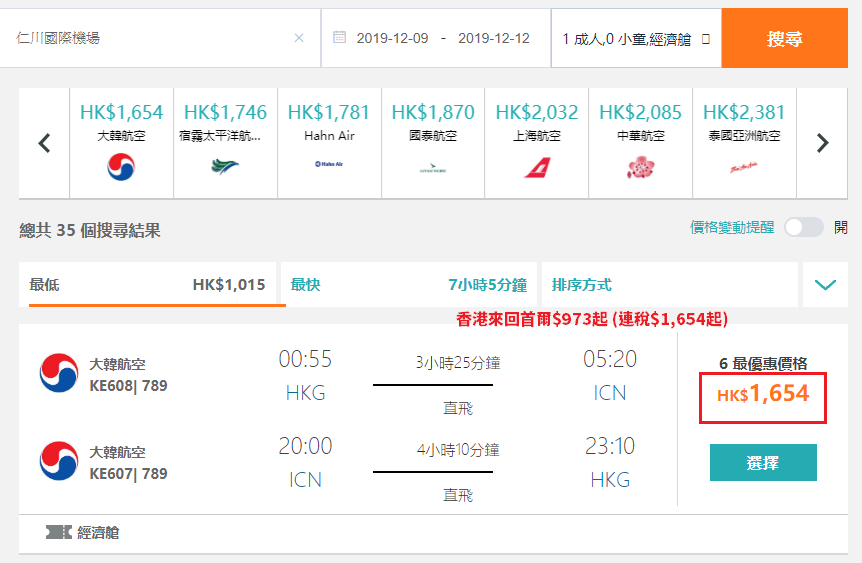
Task: Click flight number KE608| 789
Action: tap(128, 386)
